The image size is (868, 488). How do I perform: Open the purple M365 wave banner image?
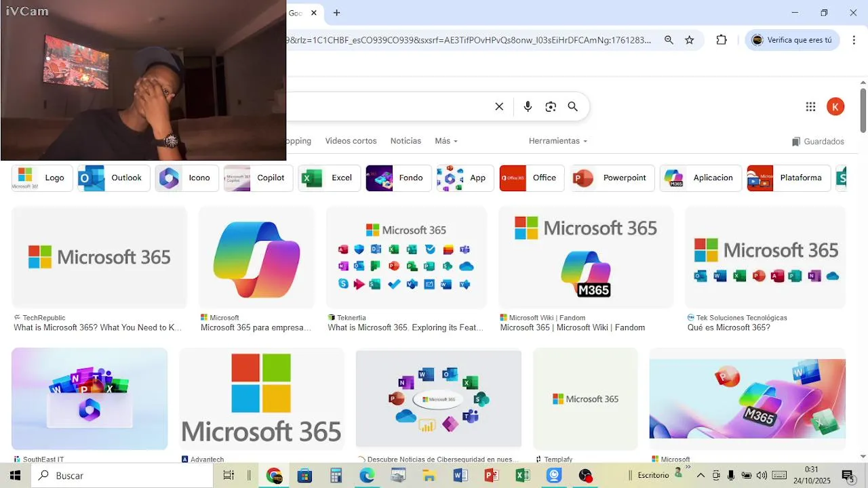[x=747, y=399]
